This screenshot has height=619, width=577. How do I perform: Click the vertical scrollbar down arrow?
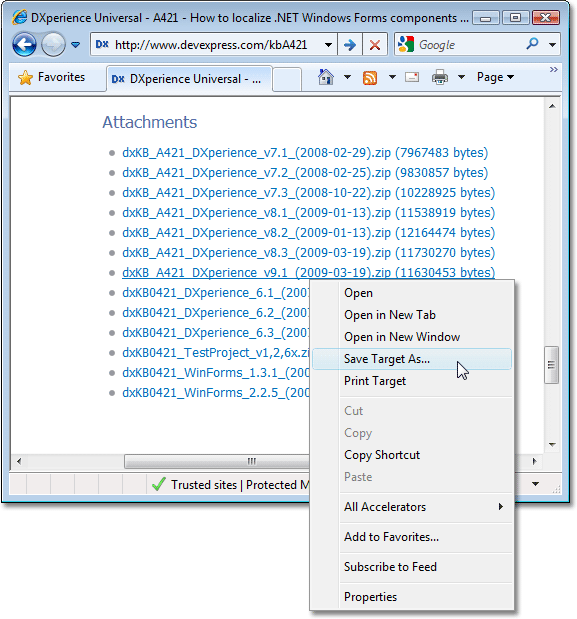pyautogui.click(x=552, y=445)
